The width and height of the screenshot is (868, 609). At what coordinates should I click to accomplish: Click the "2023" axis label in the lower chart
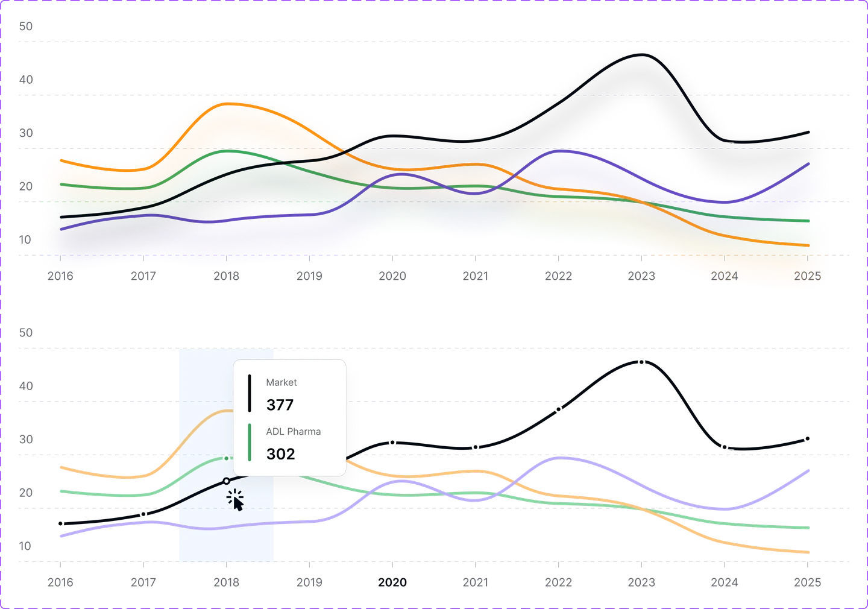pos(641,582)
